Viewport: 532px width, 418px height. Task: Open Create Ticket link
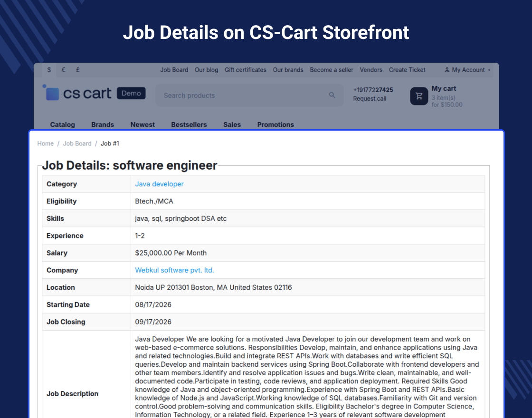[x=407, y=70]
